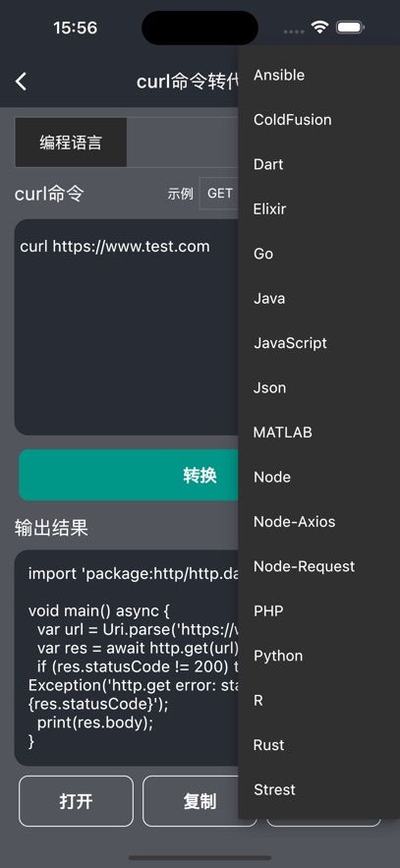The image size is (400, 868).
Task: Select the Dart language option
Action: 319,164
